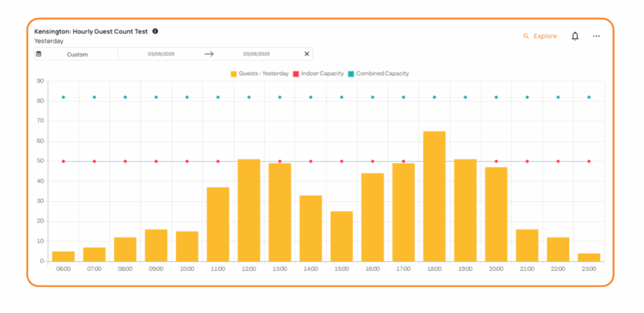The image size is (644, 313).
Task: Click the Indoor Capacity dot at 23:00
Action: 589,161
